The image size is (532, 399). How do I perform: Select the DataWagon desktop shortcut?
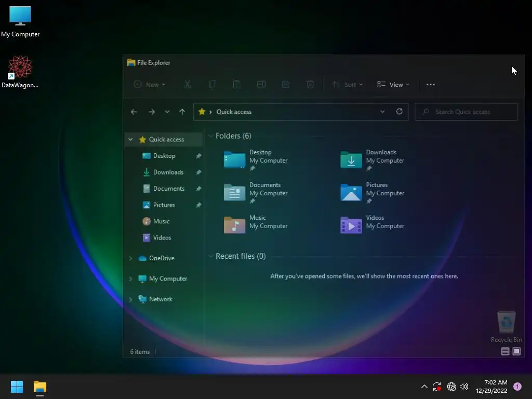pyautogui.click(x=20, y=72)
